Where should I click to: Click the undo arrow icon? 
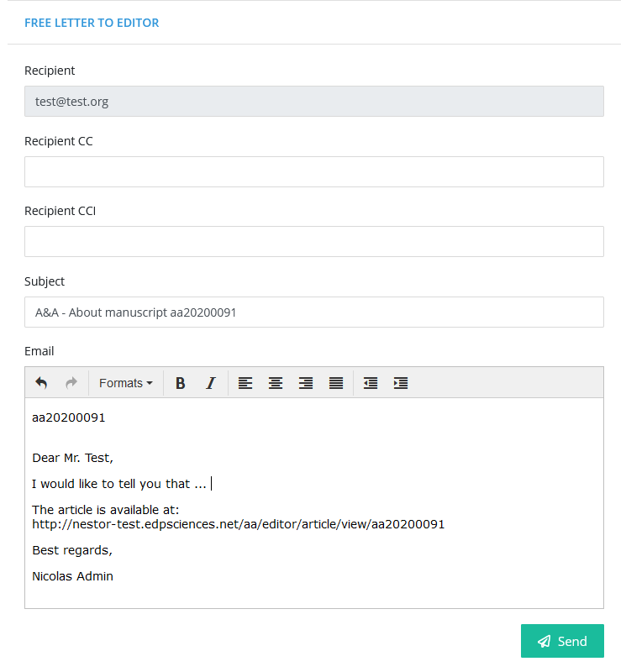tap(41, 383)
